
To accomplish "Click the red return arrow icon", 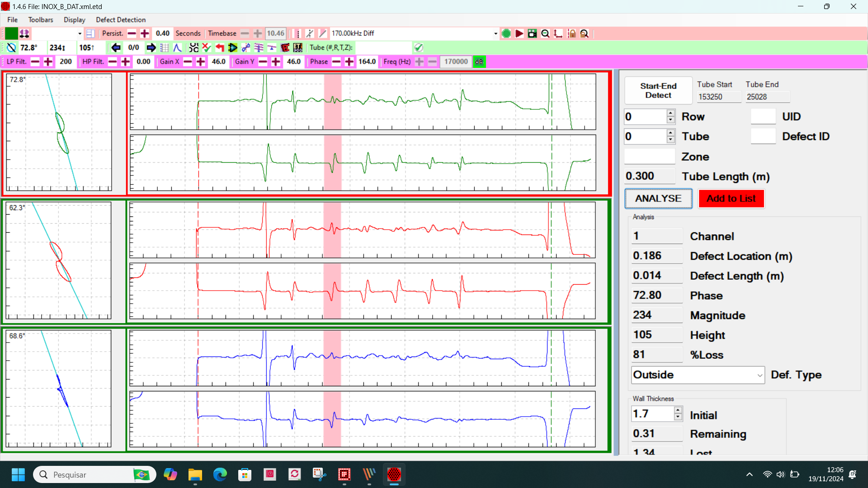I will click(x=220, y=47).
